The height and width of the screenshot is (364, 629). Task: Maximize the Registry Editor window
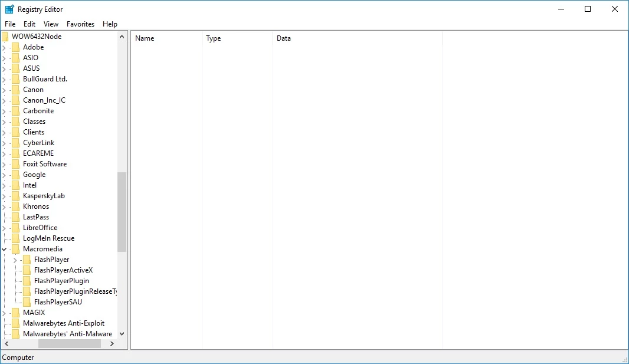[588, 9]
